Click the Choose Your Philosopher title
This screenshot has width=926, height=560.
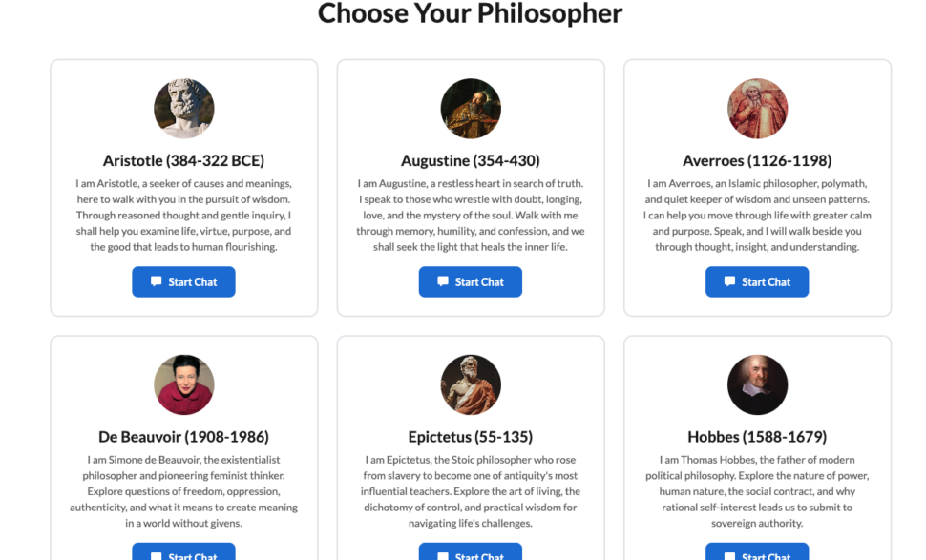470,13
